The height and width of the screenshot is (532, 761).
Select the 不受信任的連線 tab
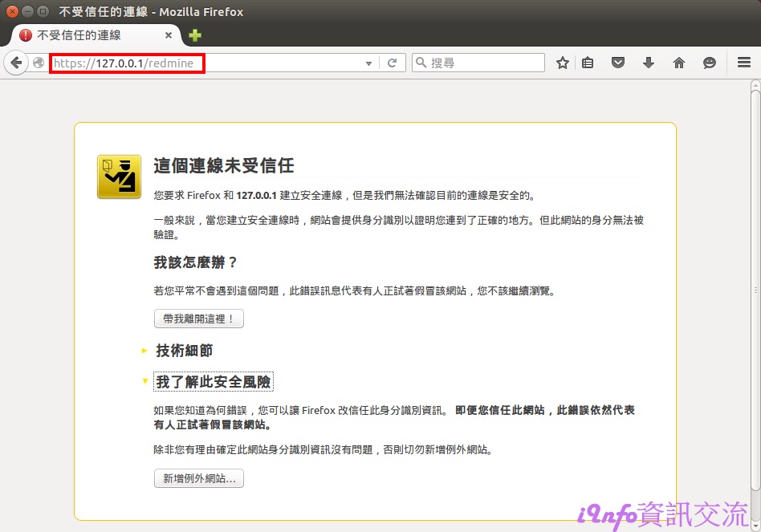96,35
